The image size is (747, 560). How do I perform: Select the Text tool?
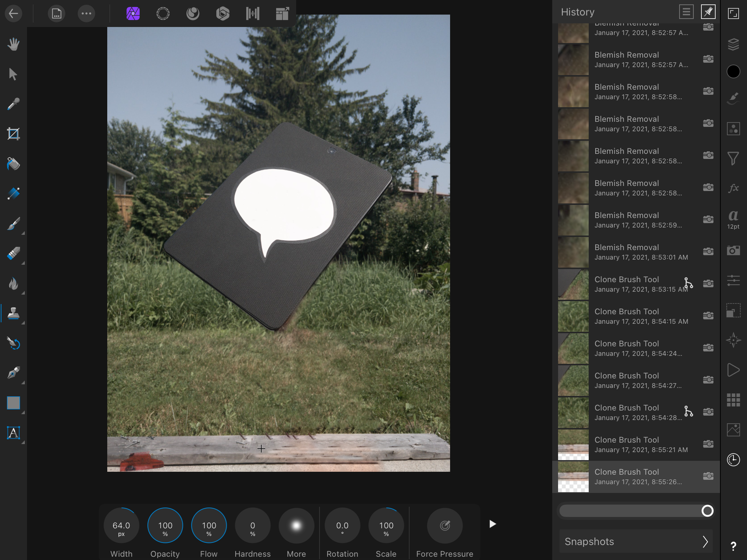[x=13, y=433]
